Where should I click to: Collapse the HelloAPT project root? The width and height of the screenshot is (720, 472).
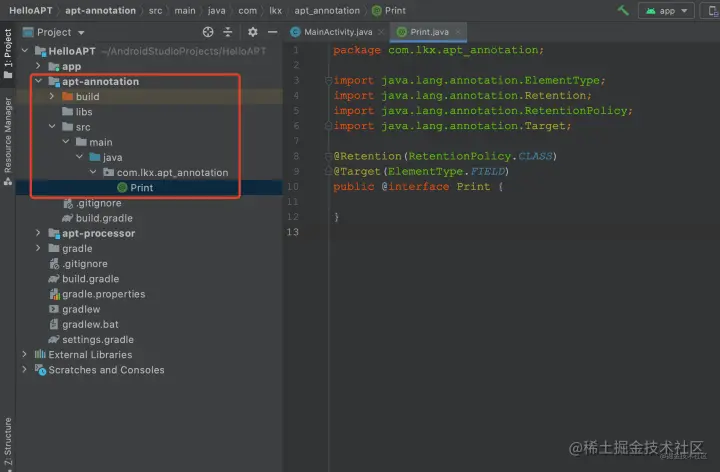tap(25, 51)
